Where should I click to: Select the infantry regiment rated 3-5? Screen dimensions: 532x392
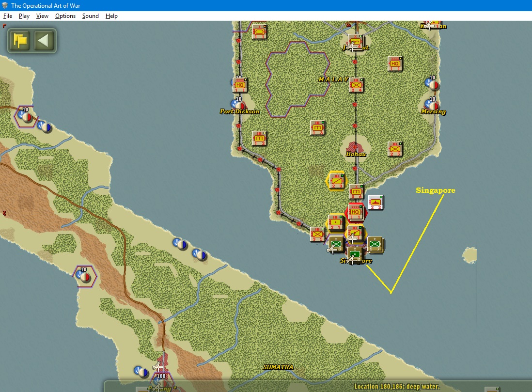pos(317,234)
